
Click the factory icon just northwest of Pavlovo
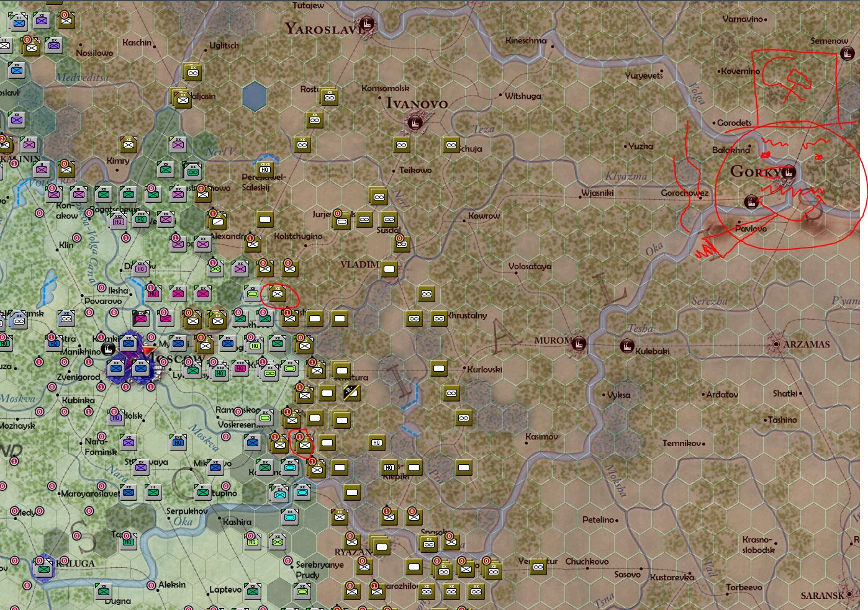pos(751,202)
